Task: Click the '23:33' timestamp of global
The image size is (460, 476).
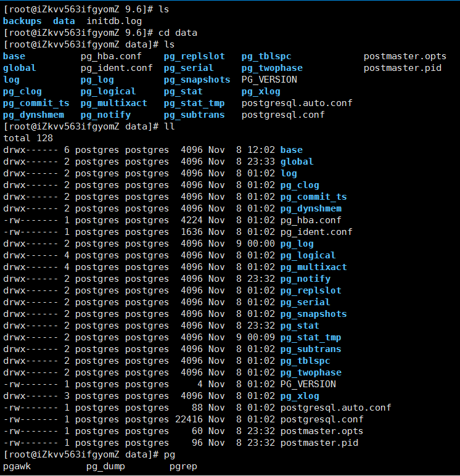Action: tap(261, 162)
